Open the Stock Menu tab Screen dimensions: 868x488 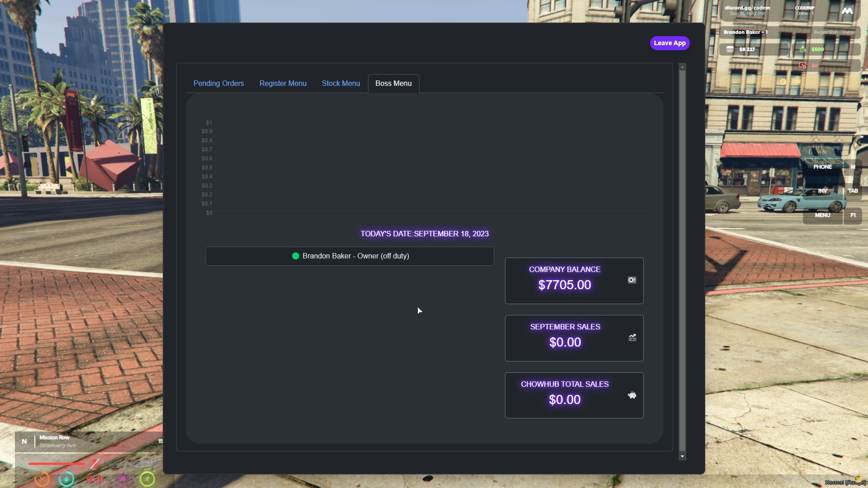pos(340,84)
